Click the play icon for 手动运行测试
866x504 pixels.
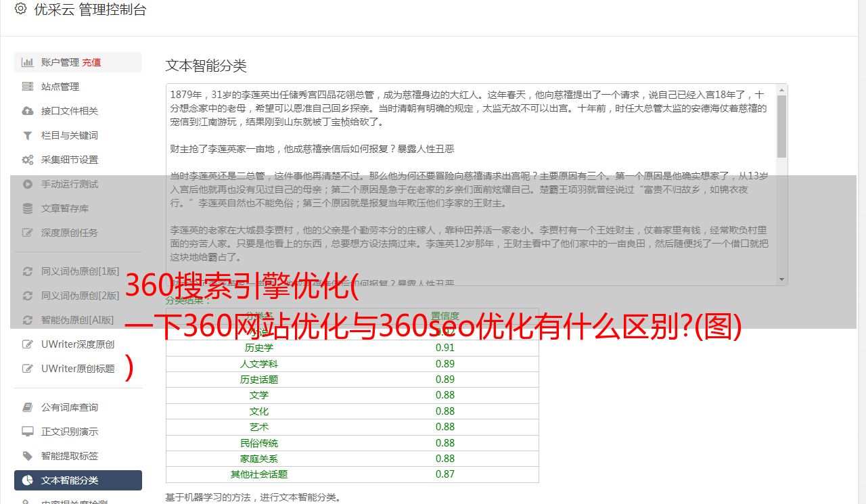tap(28, 184)
